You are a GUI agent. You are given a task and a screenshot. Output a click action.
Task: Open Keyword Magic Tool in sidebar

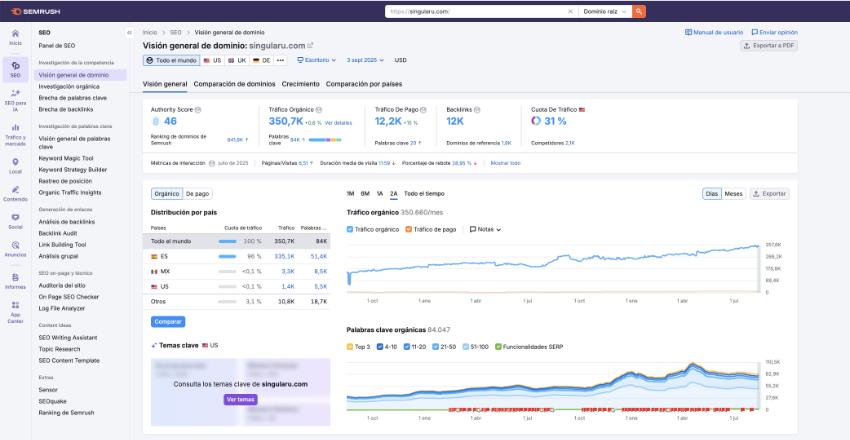click(x=66, y=158)
